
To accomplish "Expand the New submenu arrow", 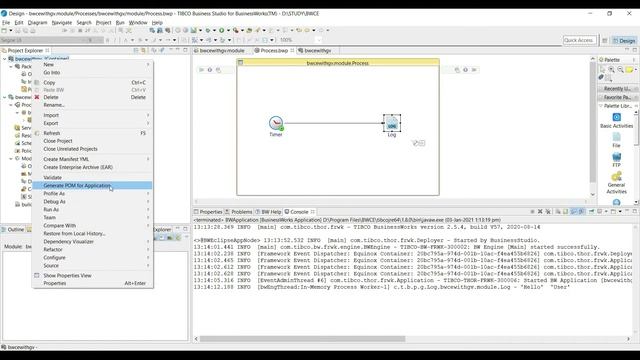I will click(148, 64).
